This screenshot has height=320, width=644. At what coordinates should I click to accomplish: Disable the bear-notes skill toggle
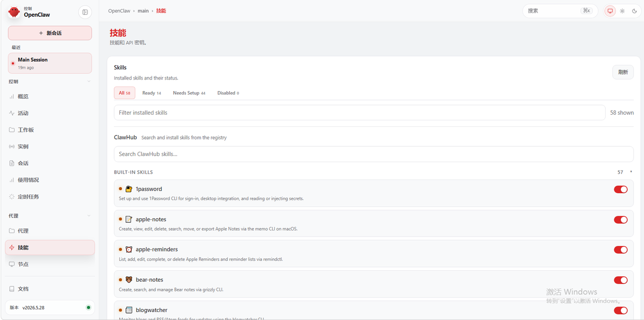pyautogui.click(x=620, y=280)
